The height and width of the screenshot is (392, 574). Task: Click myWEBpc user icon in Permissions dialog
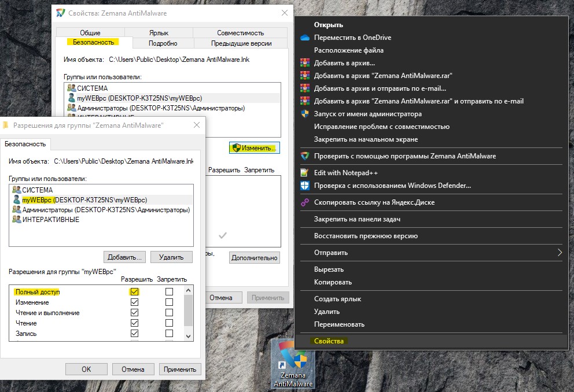coord(16,199)
